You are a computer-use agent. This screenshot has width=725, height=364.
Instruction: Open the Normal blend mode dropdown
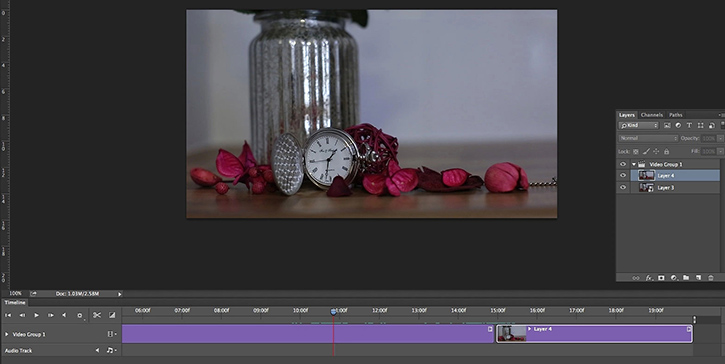(648, 138)
